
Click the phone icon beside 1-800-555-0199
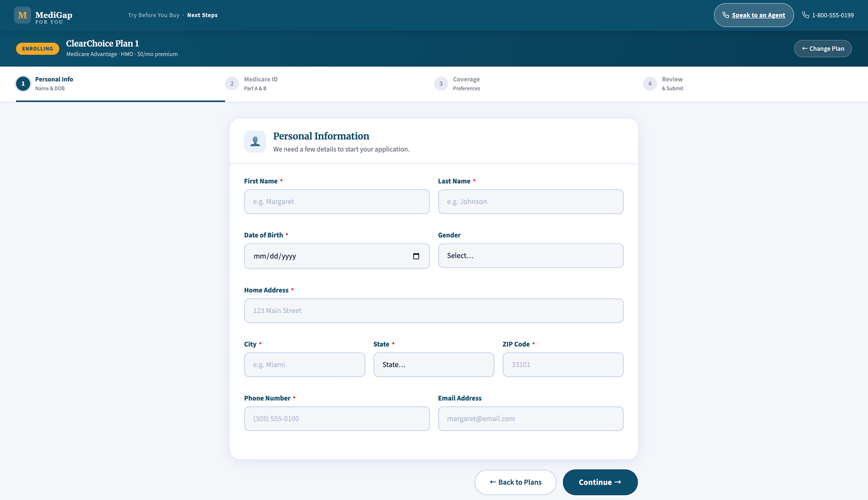[805, 15]
